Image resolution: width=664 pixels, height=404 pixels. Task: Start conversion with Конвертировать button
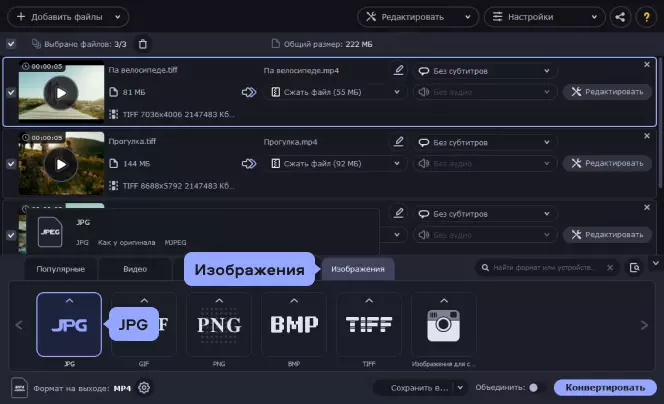click(x=605, y=387)
